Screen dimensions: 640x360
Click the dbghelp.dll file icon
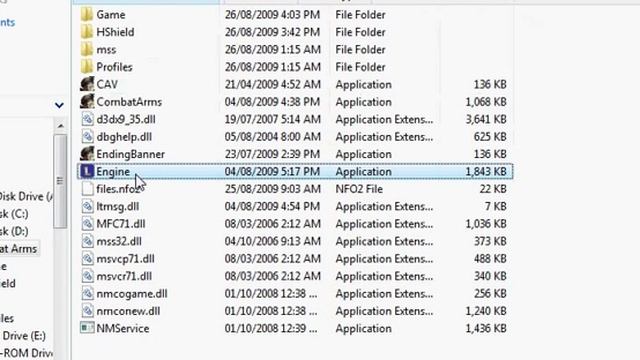(x=87, y=137)
